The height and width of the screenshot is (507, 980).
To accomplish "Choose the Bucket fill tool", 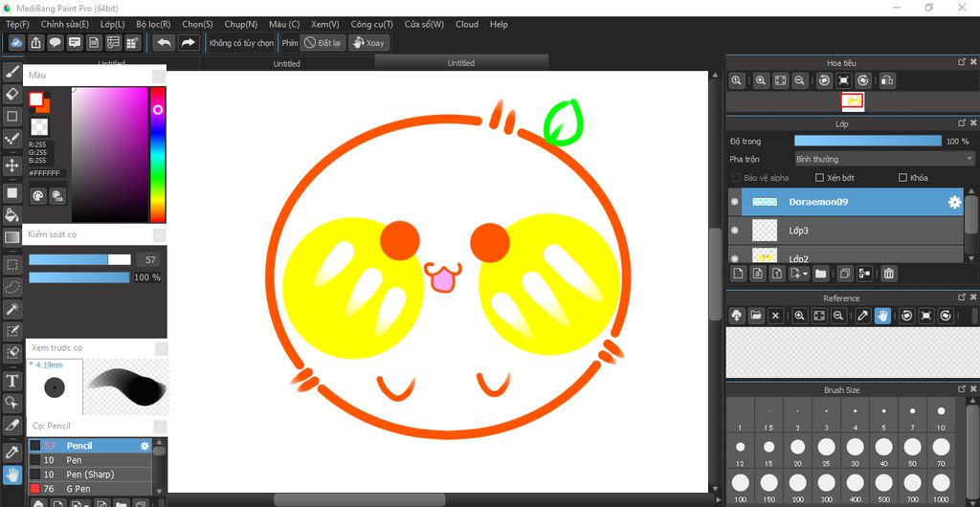I will [x=11, y=215].
